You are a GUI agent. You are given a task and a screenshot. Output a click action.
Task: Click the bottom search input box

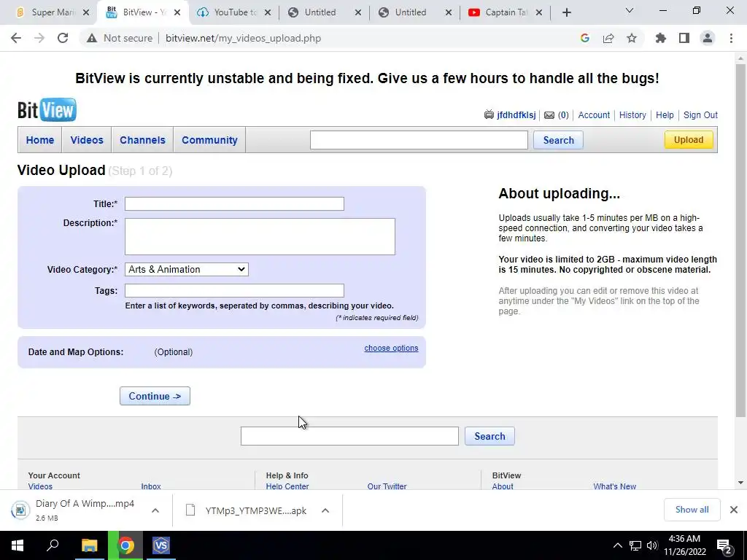(x=349, y=436)
